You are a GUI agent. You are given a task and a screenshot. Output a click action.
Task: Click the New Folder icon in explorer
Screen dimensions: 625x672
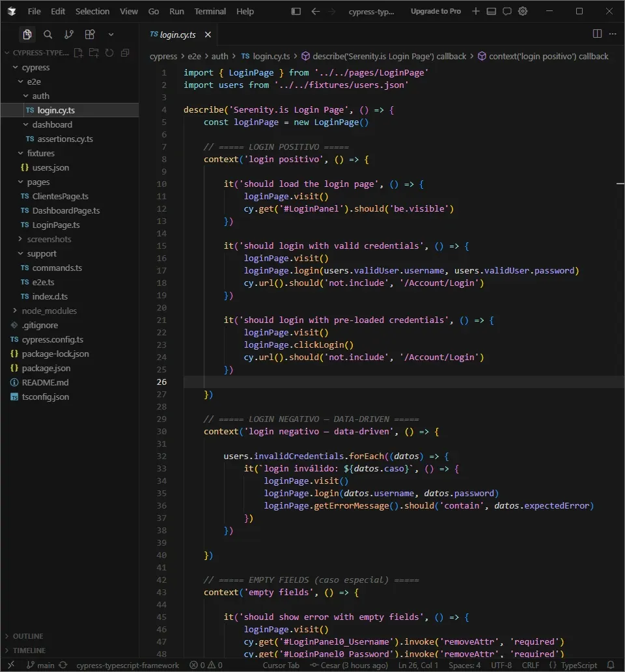(94, 53)
